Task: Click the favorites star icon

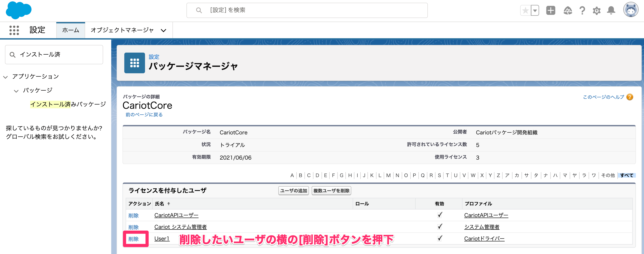Action: click(x=525, y=11)
